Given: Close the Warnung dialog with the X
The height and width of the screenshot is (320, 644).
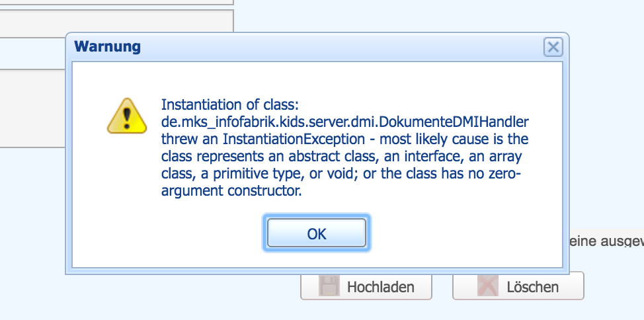Looking at the screenshot, I should 553,47.
